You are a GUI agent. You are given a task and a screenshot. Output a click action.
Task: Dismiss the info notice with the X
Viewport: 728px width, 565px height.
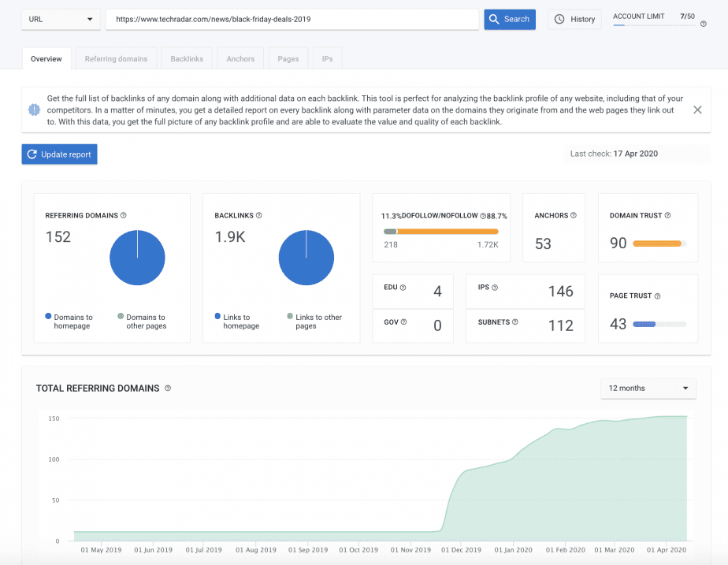tap(697, 110)
